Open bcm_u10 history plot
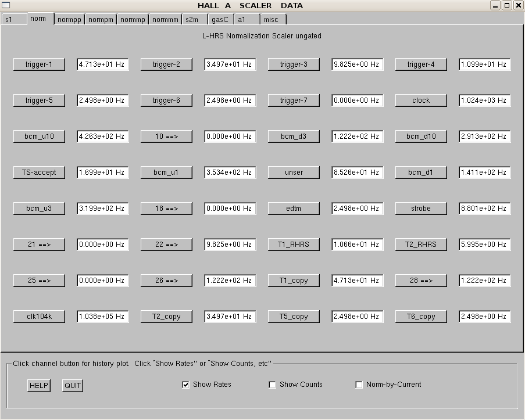The height and width of the screenshot is (420, 525). [x=39, y=137]
